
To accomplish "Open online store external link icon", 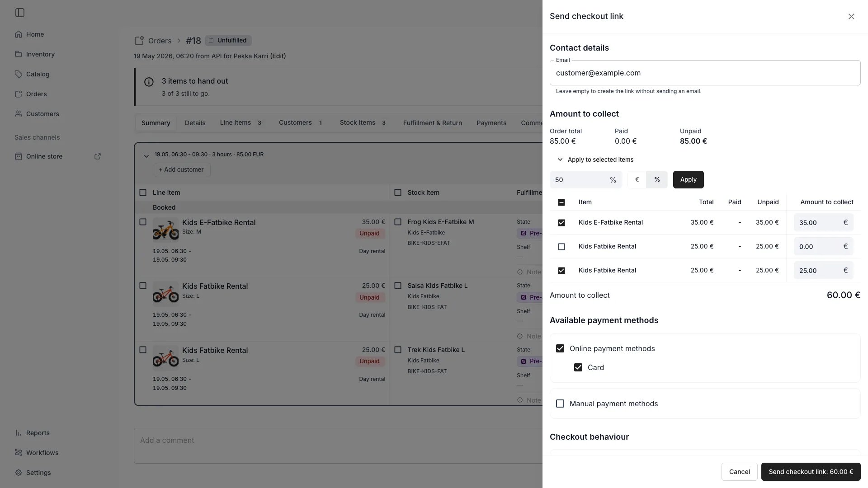I will tap(98, 156).
